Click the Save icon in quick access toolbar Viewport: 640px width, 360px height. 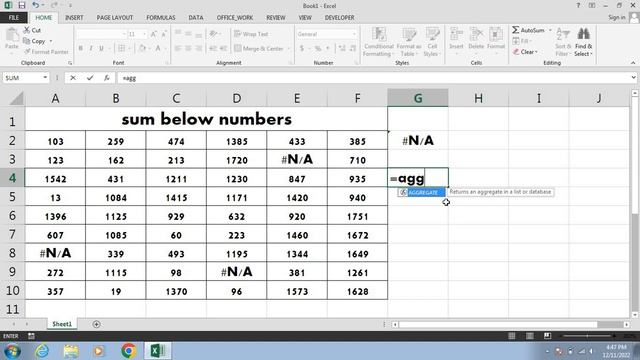coord(22,5)
